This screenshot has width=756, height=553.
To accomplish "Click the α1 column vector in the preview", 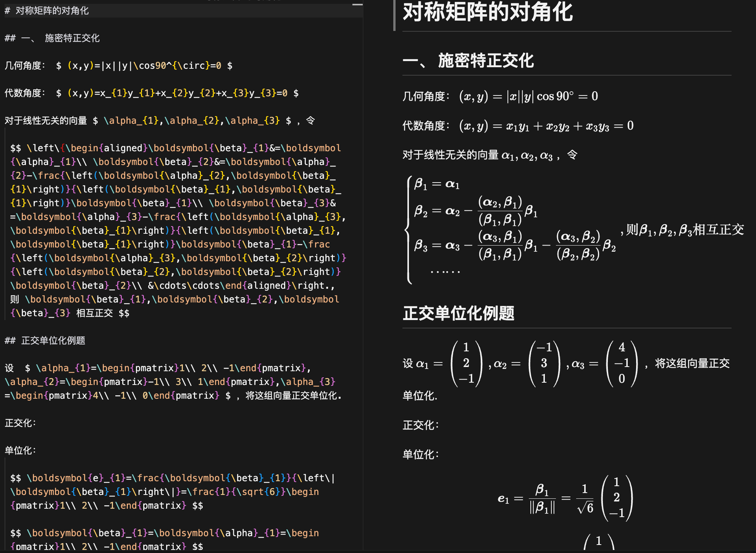I will (x=466, y=363).
